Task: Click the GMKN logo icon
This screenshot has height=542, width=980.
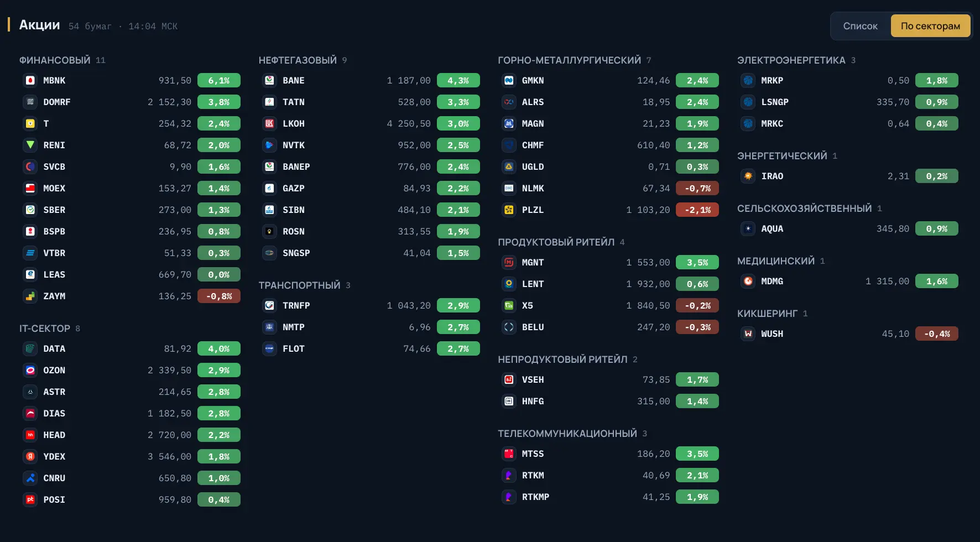Action: (509, 81)
